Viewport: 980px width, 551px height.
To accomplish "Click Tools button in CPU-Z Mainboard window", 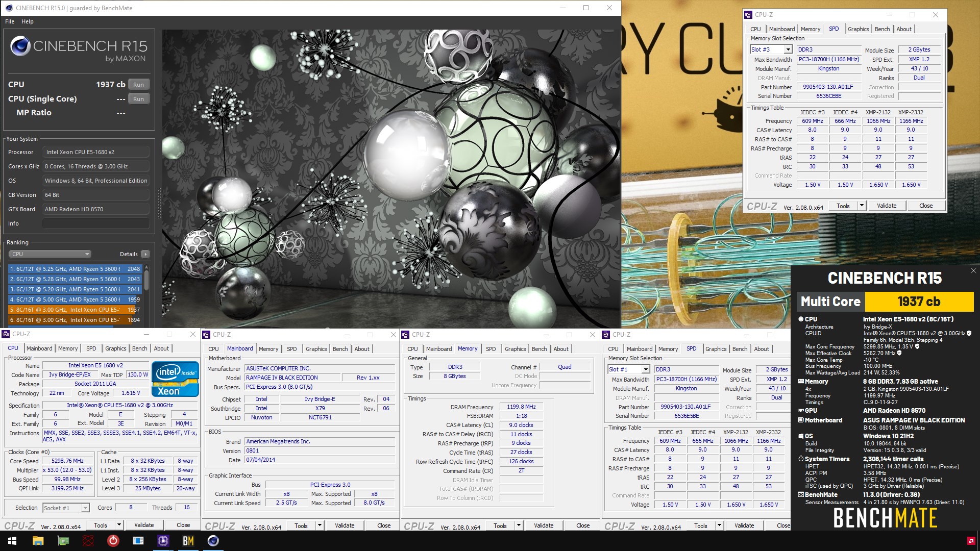I will pos(301,525).
